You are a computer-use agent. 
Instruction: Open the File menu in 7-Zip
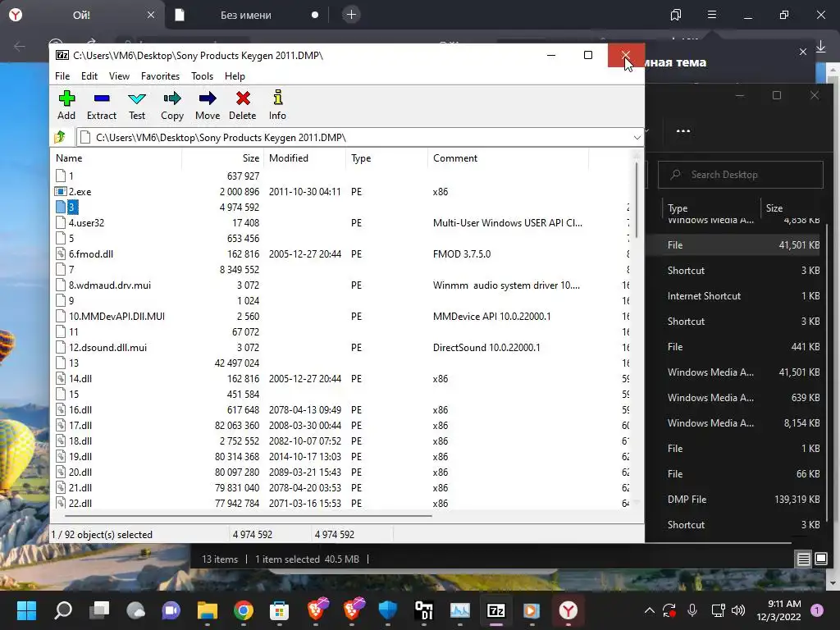click(x=62, y=76)
